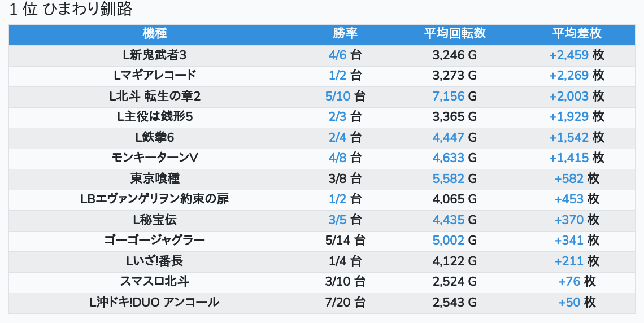Click the スマスロ北斗 machine name
Viewport: 644px width, 323px height.
click(155, 282)
